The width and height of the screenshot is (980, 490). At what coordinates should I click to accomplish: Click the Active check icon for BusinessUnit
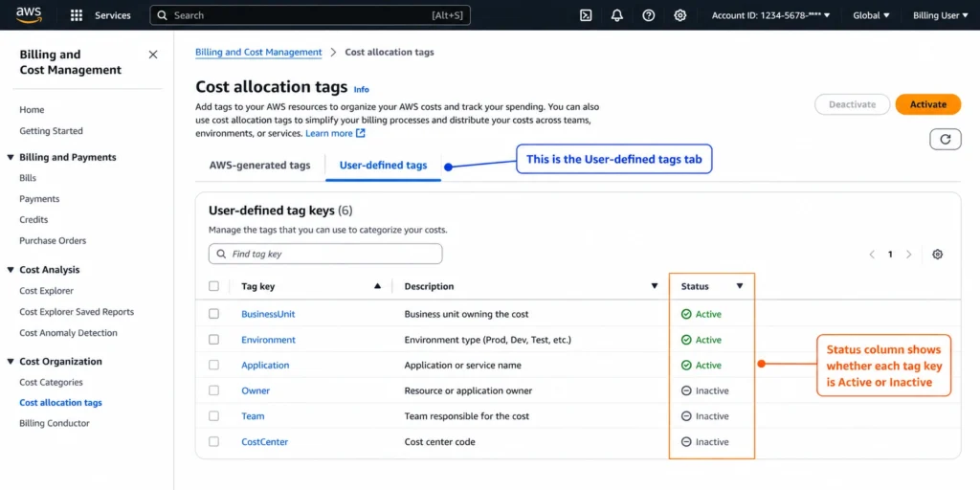click(685, 314)
